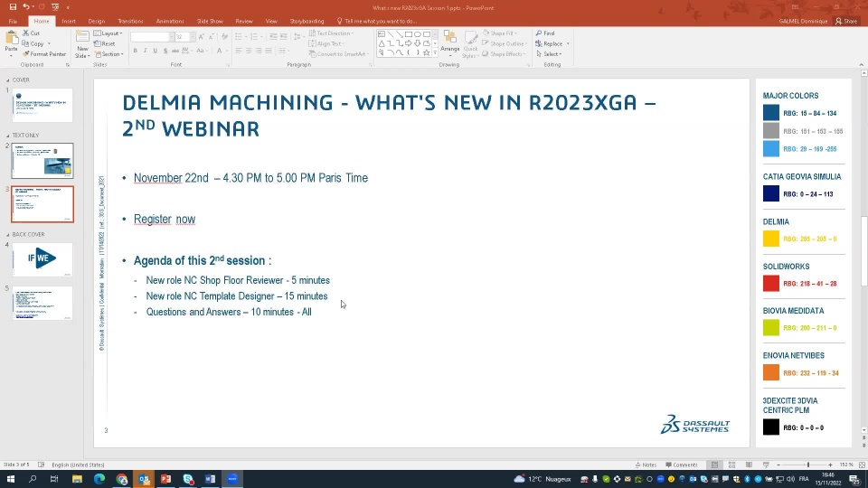
Task: Open Find in Editing group
Action: (544, 33)
